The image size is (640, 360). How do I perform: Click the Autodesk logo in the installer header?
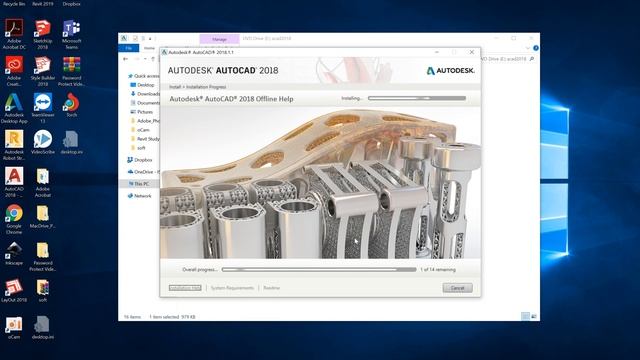tap(451, 71)
